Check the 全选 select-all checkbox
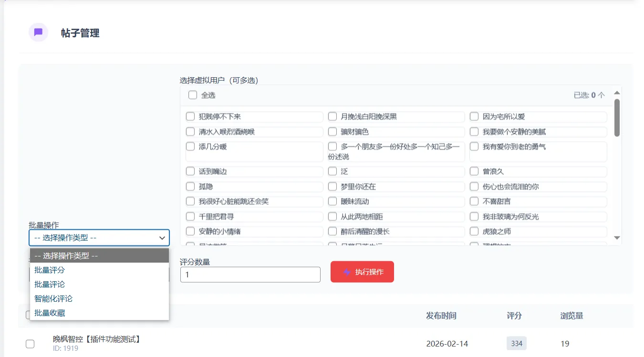 point(192,95)
